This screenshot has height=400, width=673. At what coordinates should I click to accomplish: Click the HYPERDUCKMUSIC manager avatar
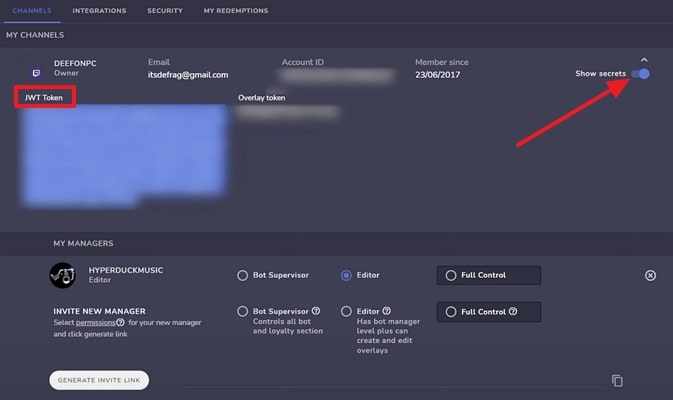tap(63, 275)
